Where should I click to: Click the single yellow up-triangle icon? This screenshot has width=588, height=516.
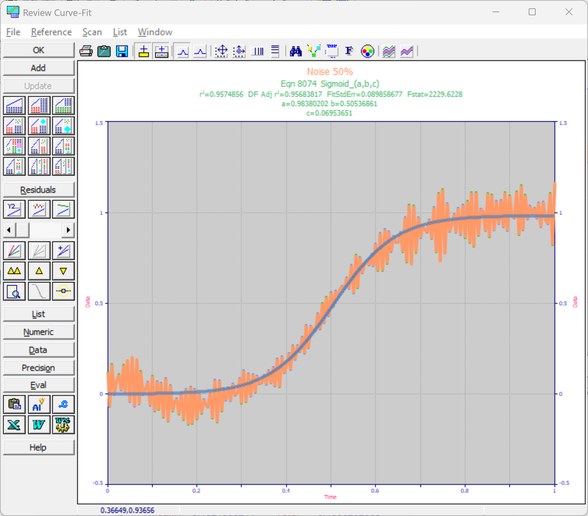39,271
